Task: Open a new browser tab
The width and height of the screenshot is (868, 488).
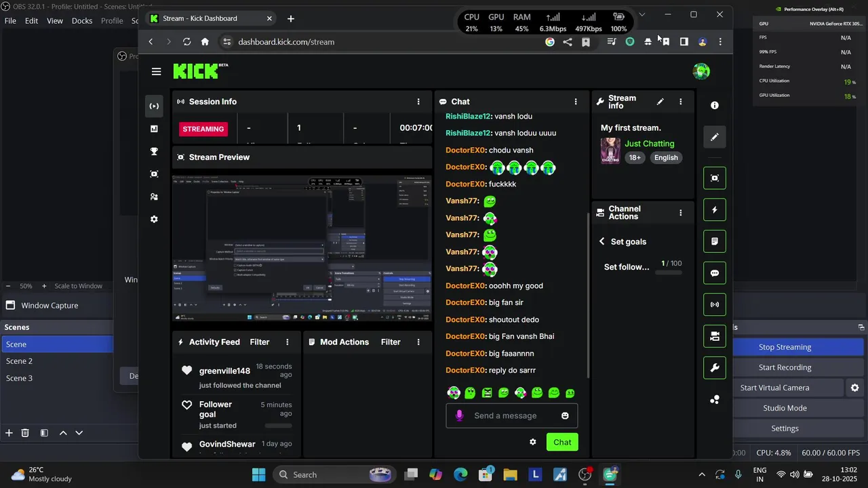Action: click(291, 18)
